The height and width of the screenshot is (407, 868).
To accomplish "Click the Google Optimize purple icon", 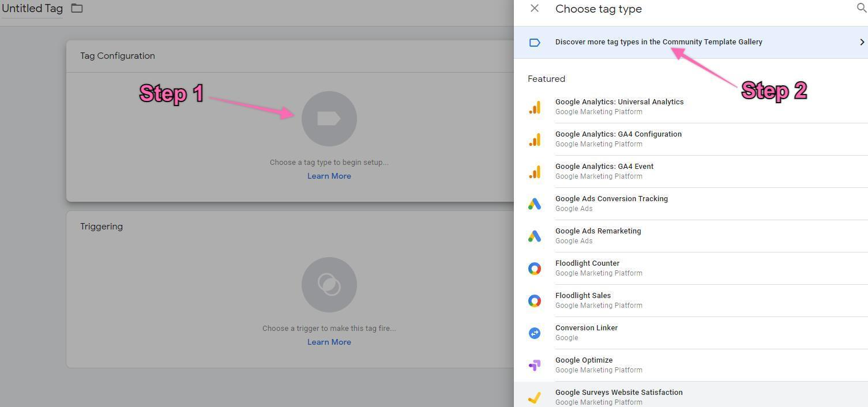I will pos(535,365).
